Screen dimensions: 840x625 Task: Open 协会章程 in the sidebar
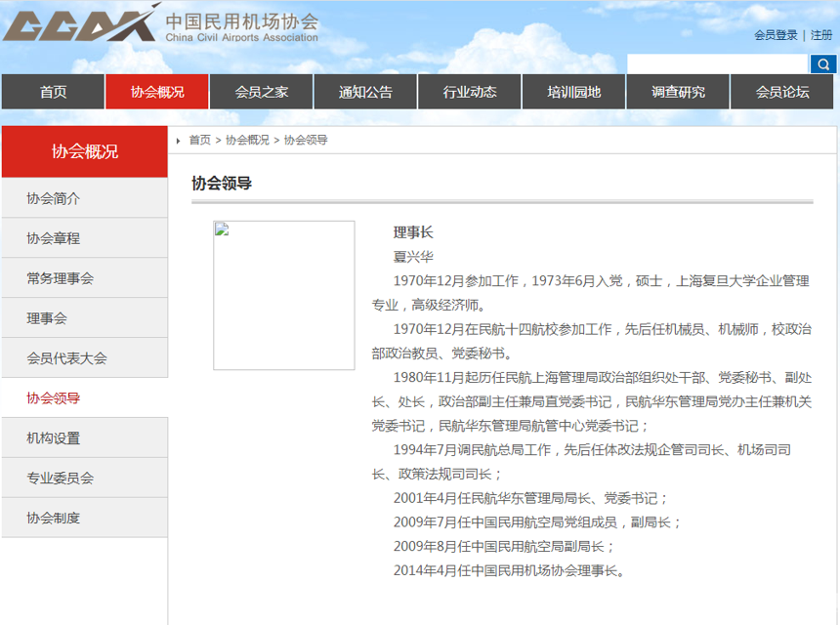[85, 238]
